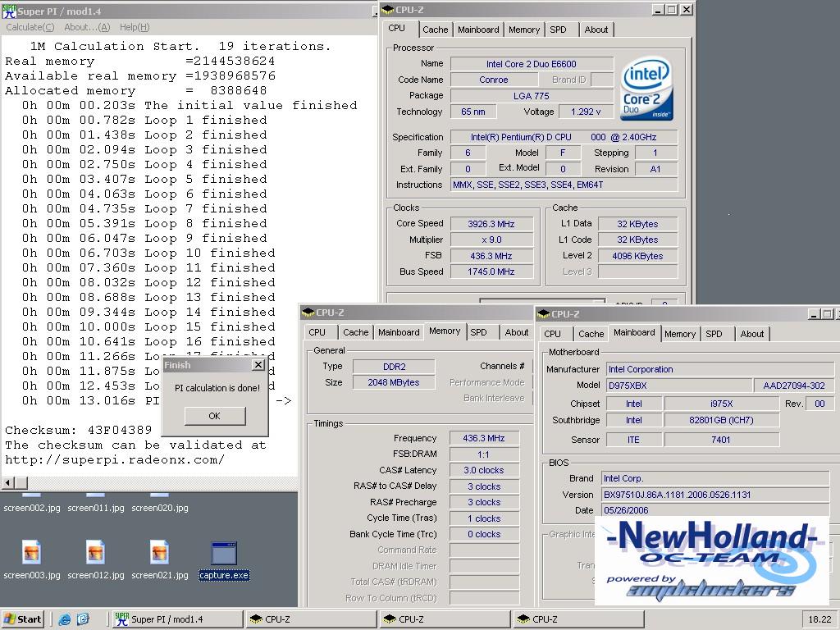
Task: Click the CPU-Z icon in the top CPU window title bar
Action: pos(387,10)
